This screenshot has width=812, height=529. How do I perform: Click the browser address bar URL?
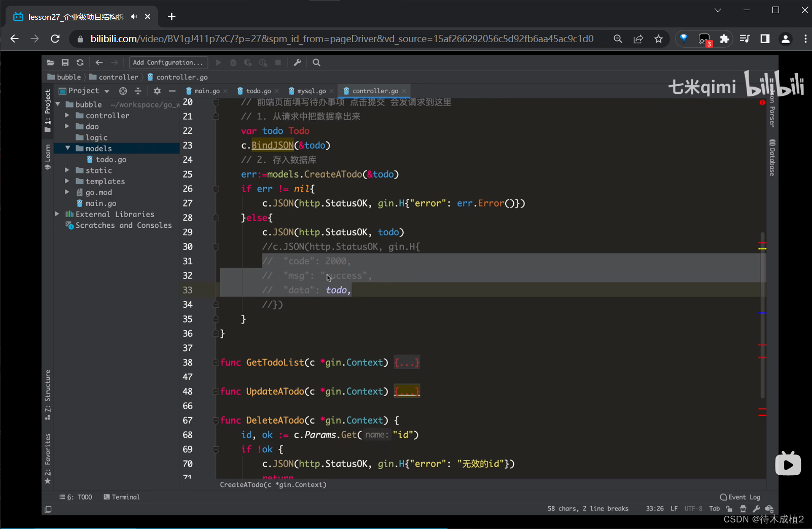[x=341, y=39]
